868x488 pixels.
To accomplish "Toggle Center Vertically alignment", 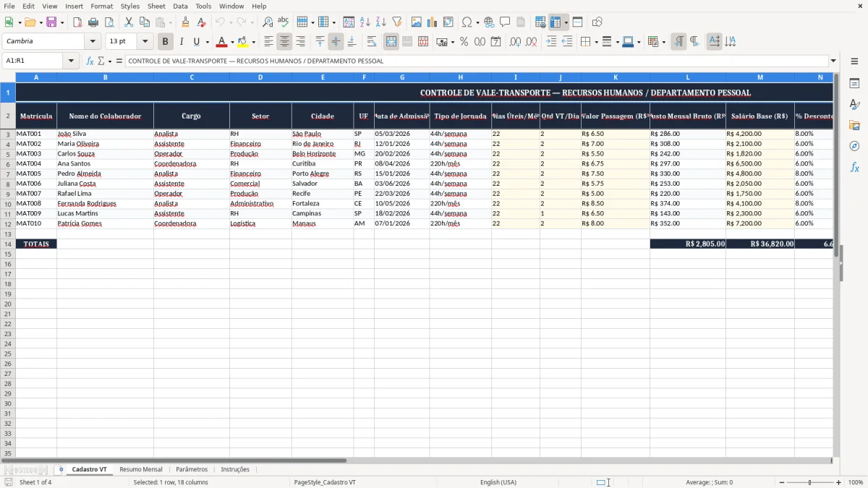I will click(x=336, y=42).
